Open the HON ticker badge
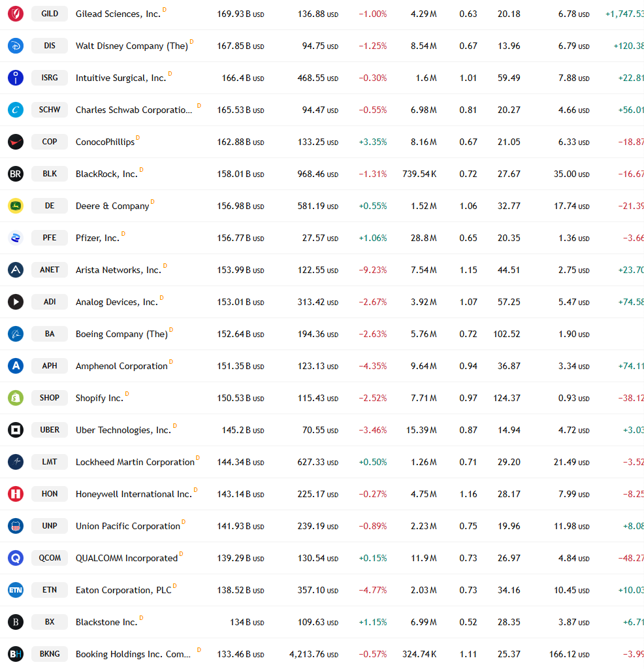This screenshot has width=644, height=669. tap(50, 494)
